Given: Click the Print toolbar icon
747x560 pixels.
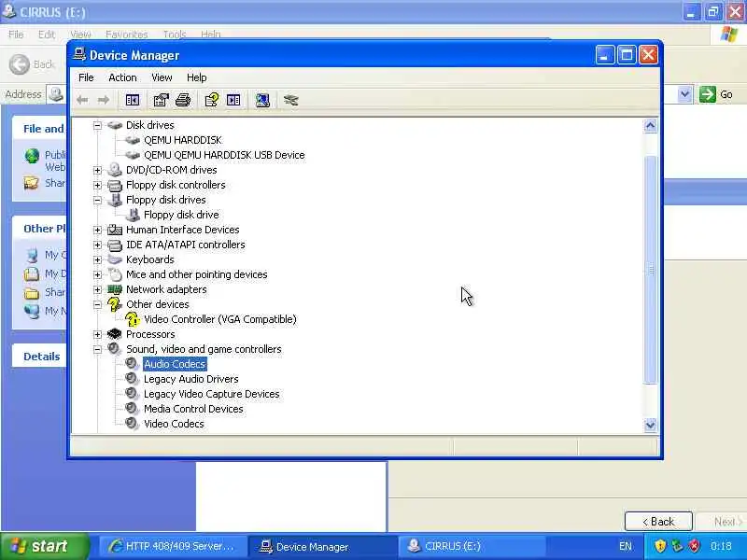Looking at the screenshot, I should coord(183,100).
